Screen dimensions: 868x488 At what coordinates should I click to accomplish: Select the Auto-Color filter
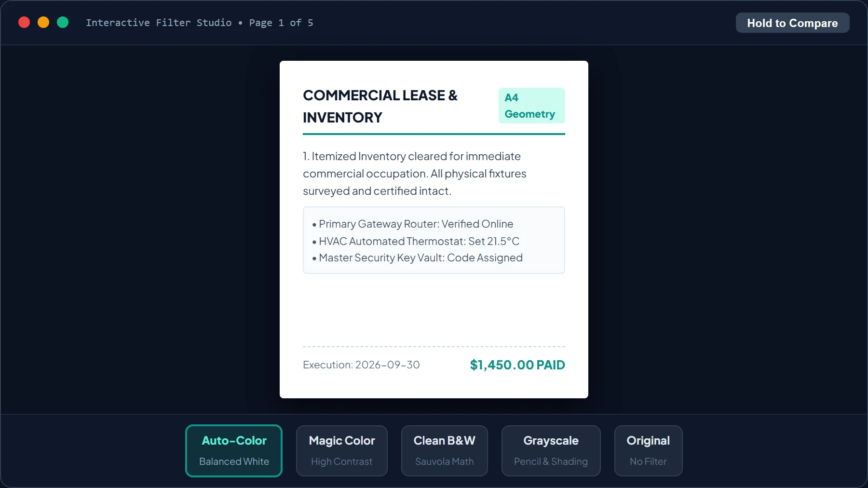(234, 451)
